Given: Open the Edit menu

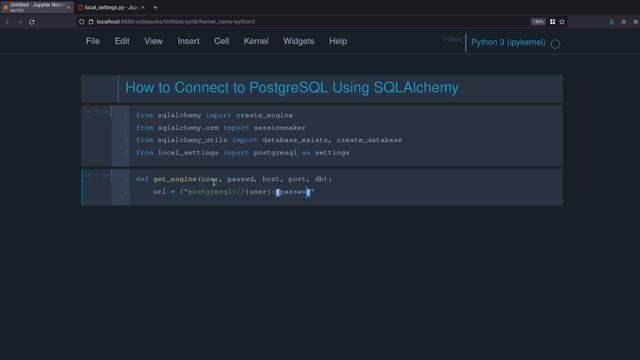Looking at the screenshot, I should click(x=122, y=41).
